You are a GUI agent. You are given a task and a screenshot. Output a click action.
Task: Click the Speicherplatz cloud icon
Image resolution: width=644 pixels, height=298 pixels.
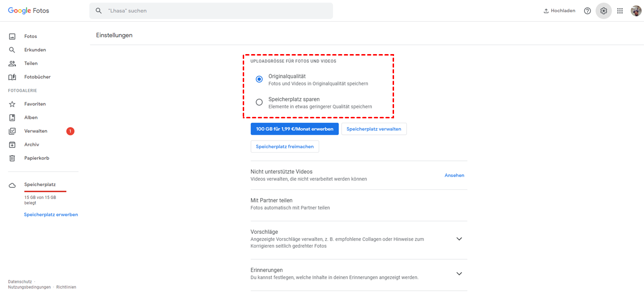pos(13,185)
